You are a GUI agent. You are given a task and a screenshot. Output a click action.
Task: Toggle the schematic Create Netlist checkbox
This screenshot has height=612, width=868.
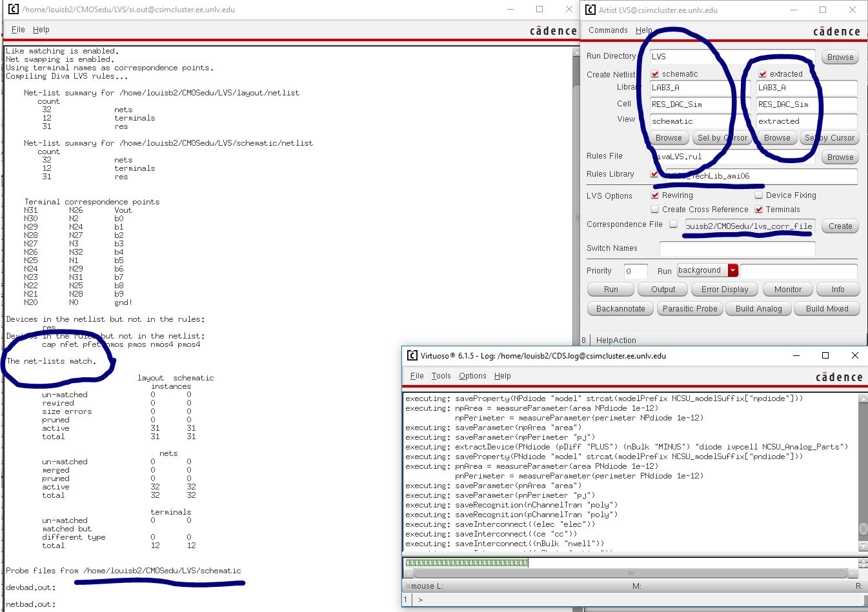click(x=655, y=74)
